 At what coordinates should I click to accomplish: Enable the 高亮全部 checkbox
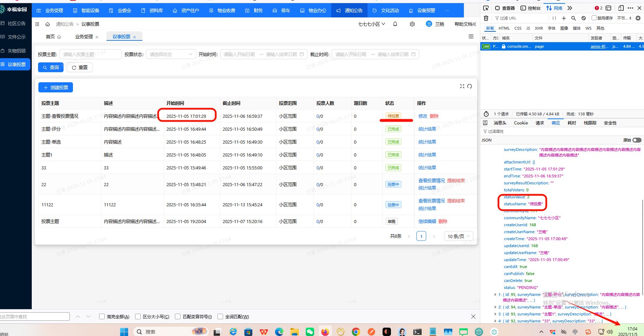102,316
